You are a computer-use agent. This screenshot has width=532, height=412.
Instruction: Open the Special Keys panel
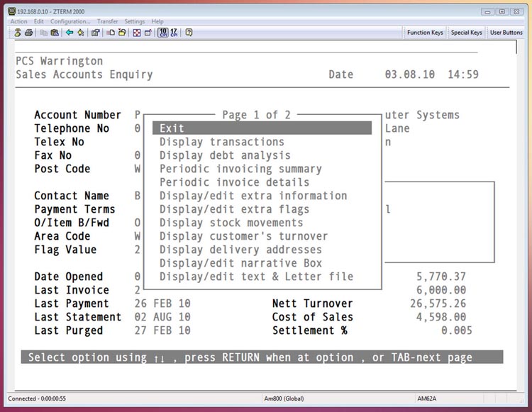(x=467, y=33)
